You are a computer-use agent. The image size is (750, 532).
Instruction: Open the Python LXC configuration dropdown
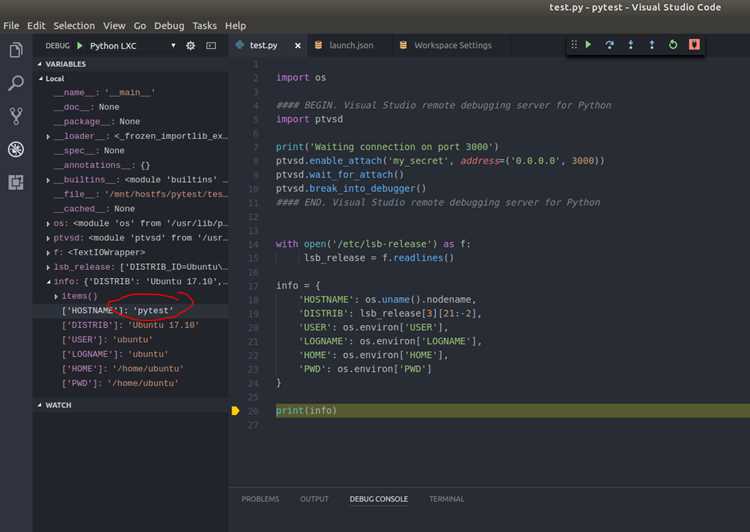click(x=132, y=45)
